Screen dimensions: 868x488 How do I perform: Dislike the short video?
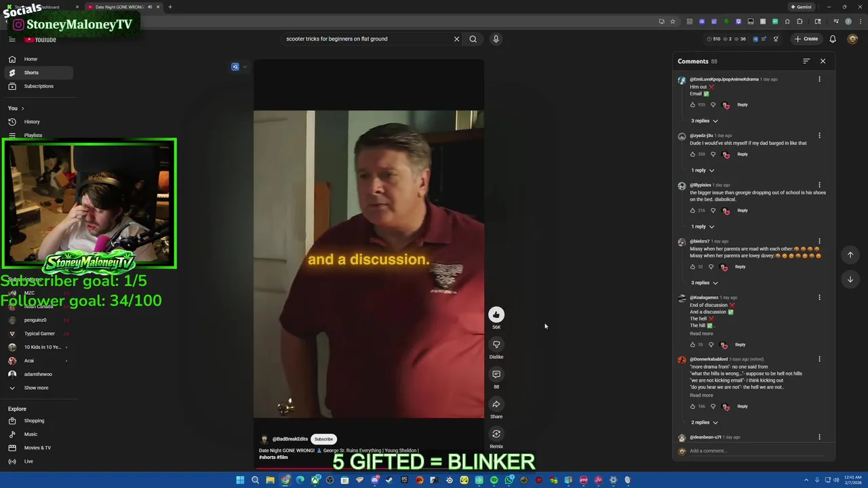coord(496,344)
